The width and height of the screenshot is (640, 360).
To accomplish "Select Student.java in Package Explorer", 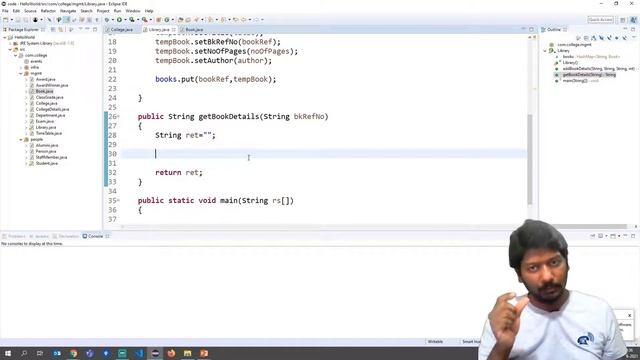I will pos(47,163).
